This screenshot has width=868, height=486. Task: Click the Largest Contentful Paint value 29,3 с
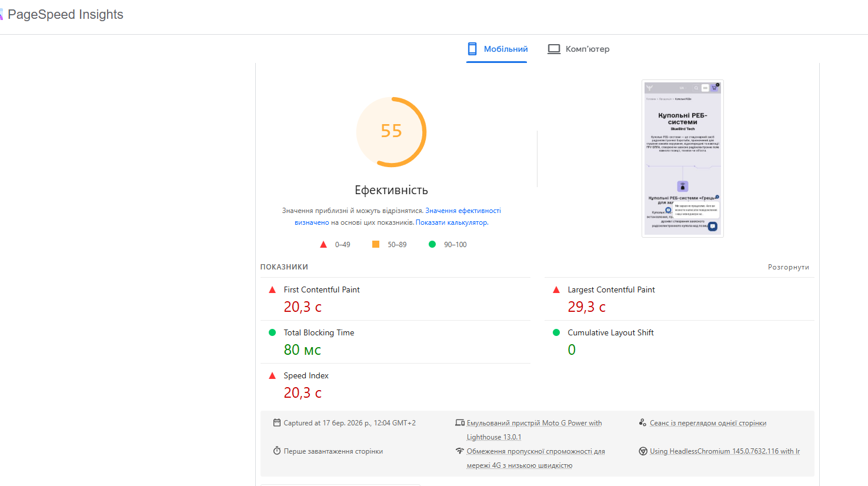click(586, 307)
